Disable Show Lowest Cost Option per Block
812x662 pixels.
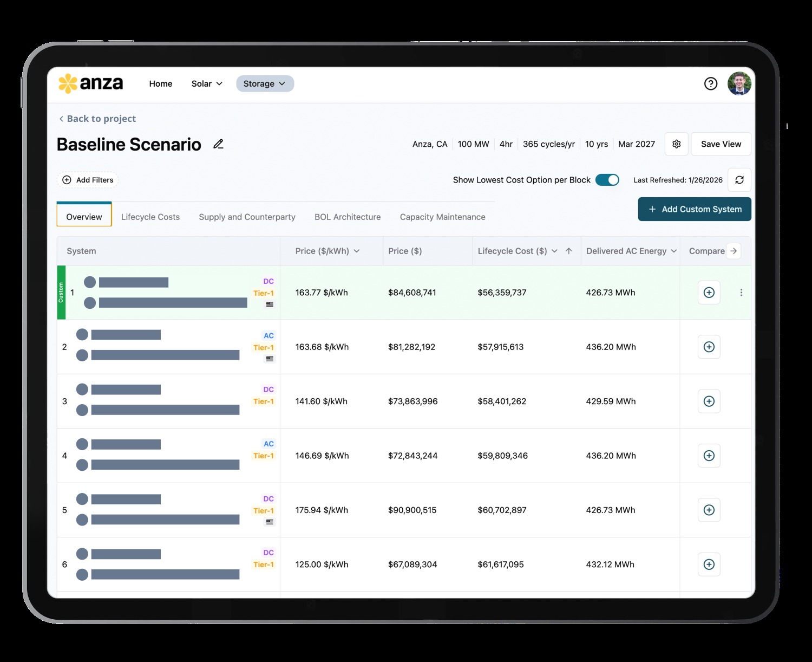(x=607, y=180)
